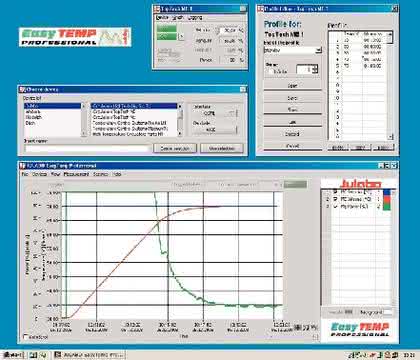Click green button on chart toolbar
420x360 pixels.
295,184
